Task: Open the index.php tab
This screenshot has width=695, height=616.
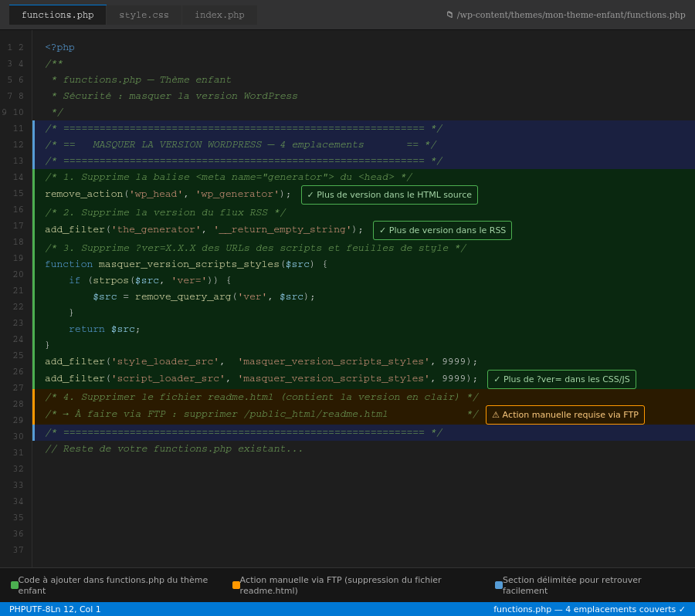Action: pyautogui.click(x=219, y=15)
